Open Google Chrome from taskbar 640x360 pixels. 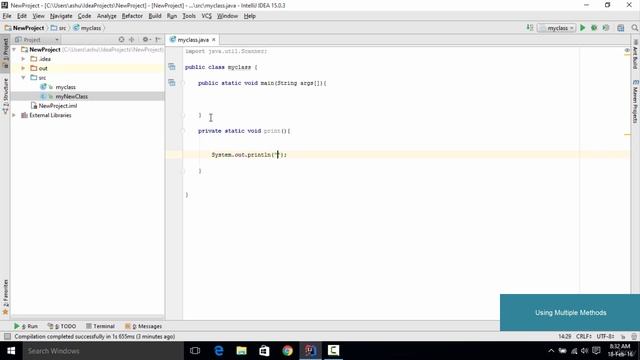coord(287,351)
